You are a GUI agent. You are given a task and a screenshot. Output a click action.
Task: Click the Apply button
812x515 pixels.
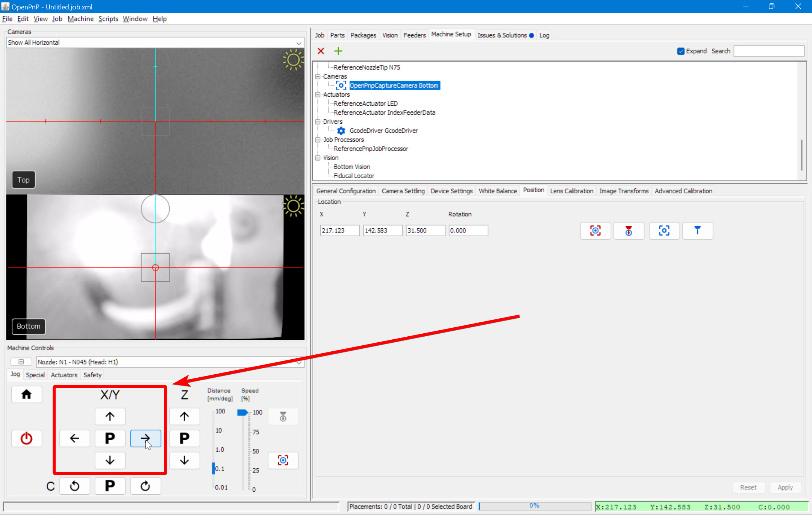pos(785,488)
